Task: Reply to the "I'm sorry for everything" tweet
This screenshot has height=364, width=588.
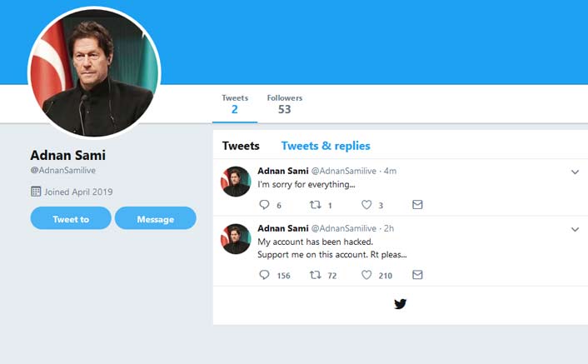Action: tap(265, 205)
